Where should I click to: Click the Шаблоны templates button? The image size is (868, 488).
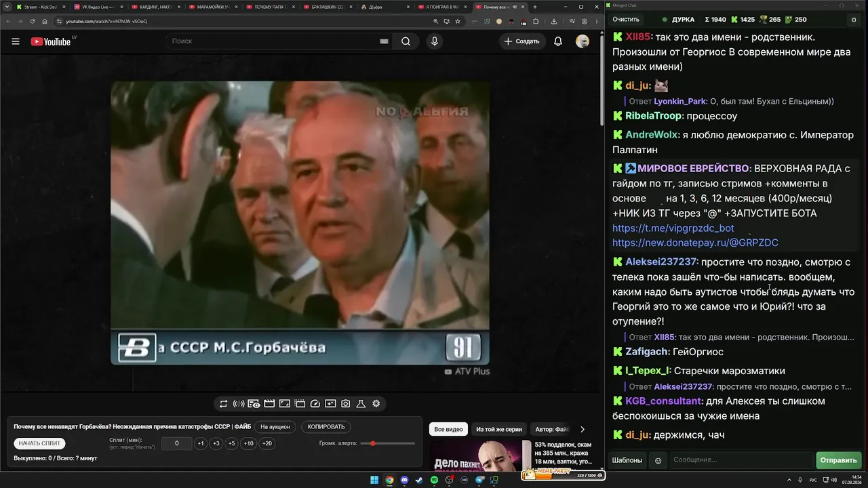click(627, 460)
